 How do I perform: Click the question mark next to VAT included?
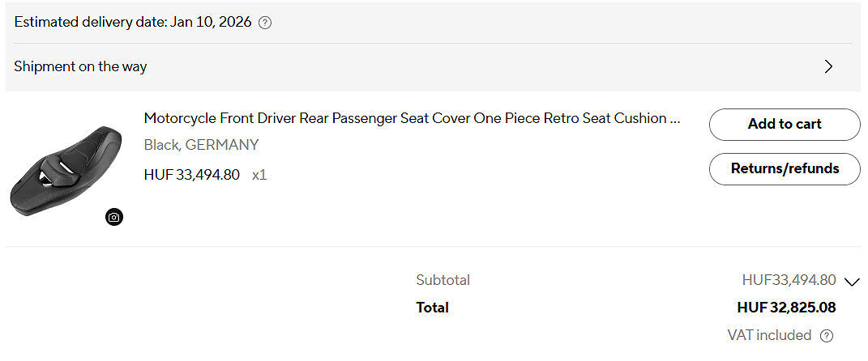point(826,336)
